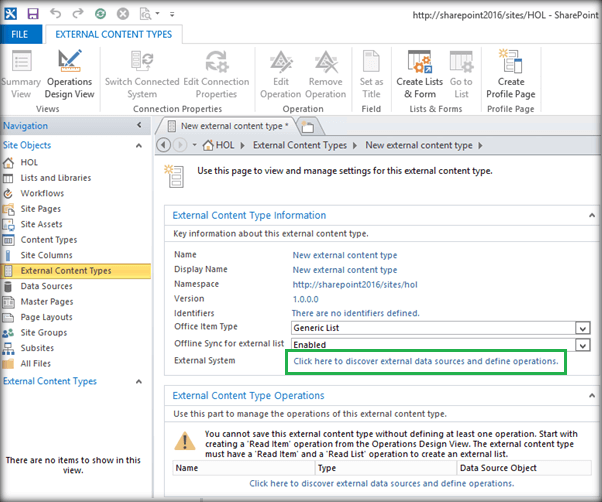Open Offline Sync for external list dropdown
This screenshot has width=602, height=502.
point(582,345)
